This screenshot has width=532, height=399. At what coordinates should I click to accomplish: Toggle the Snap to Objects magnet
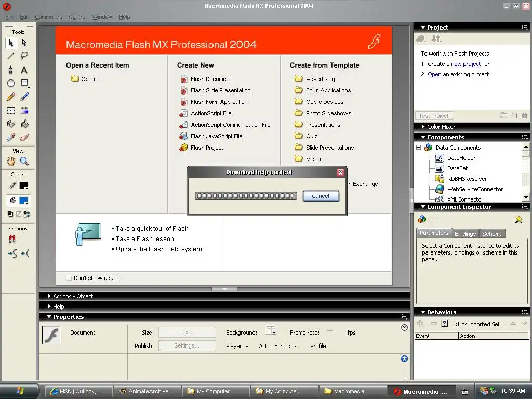pyautogui.click(x=12, y=239)
